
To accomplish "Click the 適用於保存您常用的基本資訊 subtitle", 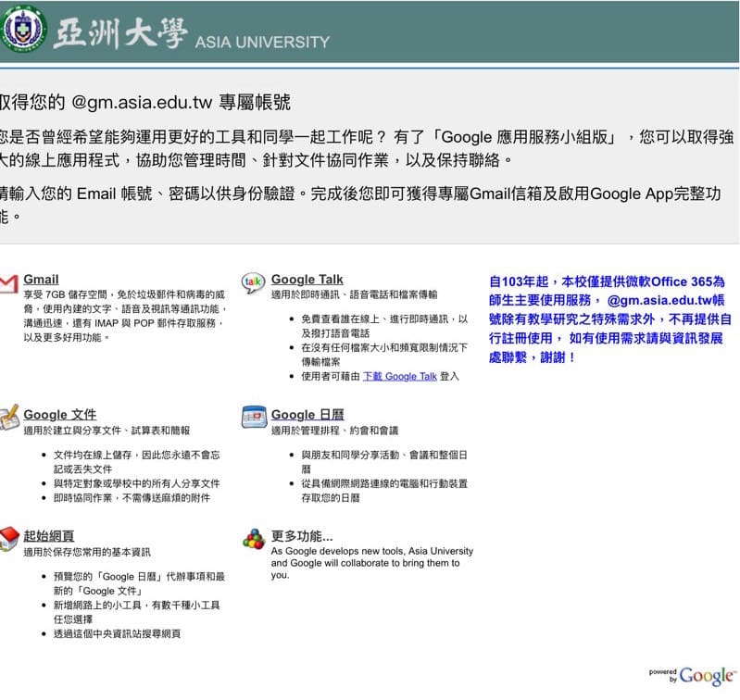I will pos(87,552).
